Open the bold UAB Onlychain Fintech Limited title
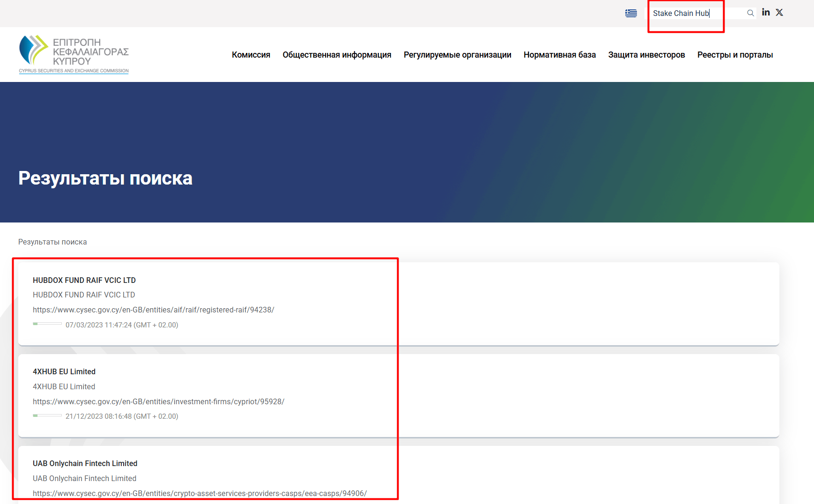The height and width of the screenshot is (504, 814). (85, 463)
